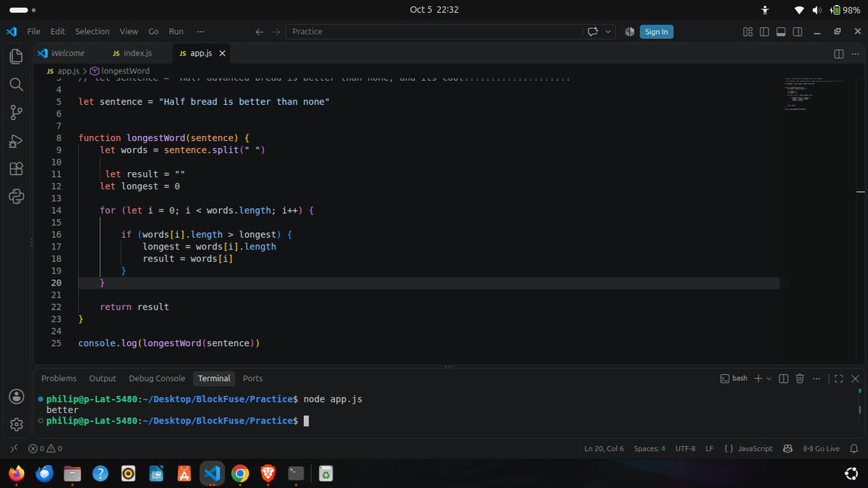
Task: Click the UTF-8 encoding indicator
Action: (x=685, y=448)
